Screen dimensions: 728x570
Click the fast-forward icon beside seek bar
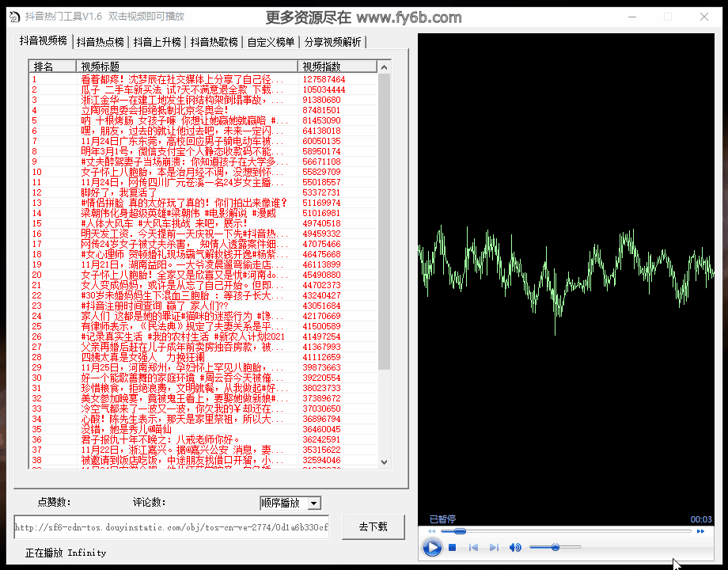tap(700, 531)
